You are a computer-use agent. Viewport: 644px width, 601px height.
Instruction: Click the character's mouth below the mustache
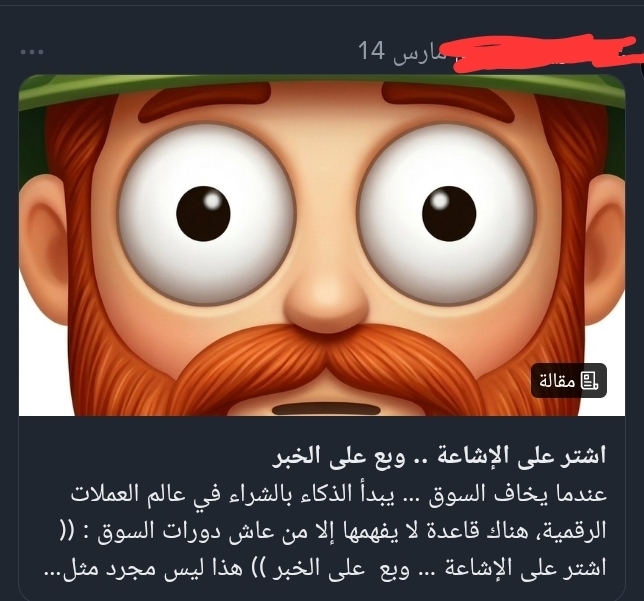[326, 410]
